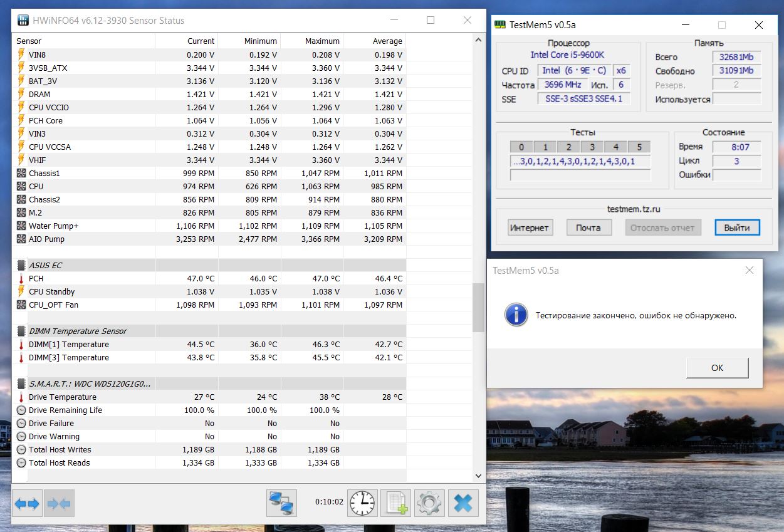Click the fan icon next to Water Pump+
This screenshot has width=784, height=532.
21,226
